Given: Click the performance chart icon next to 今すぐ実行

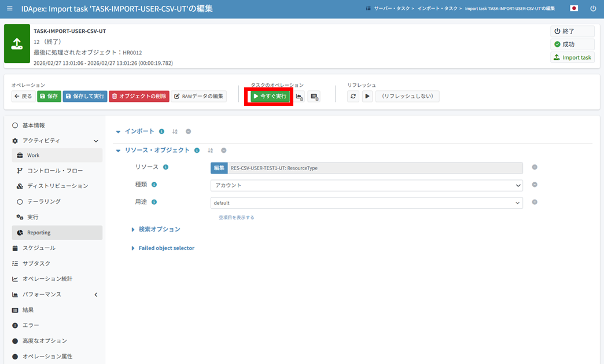Looking at the screenshot, I should 300,97.
